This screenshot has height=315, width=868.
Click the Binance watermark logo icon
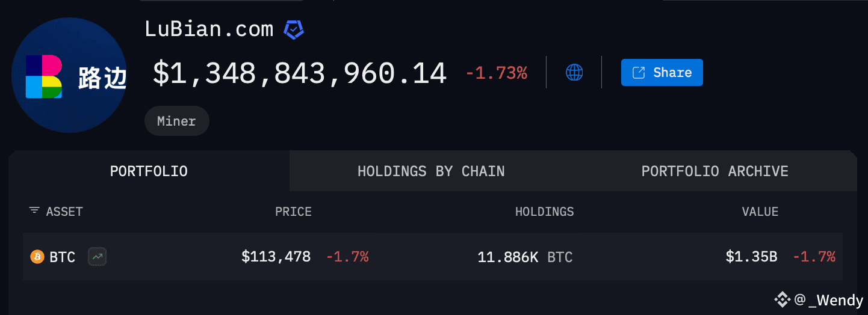pos(782,299)
